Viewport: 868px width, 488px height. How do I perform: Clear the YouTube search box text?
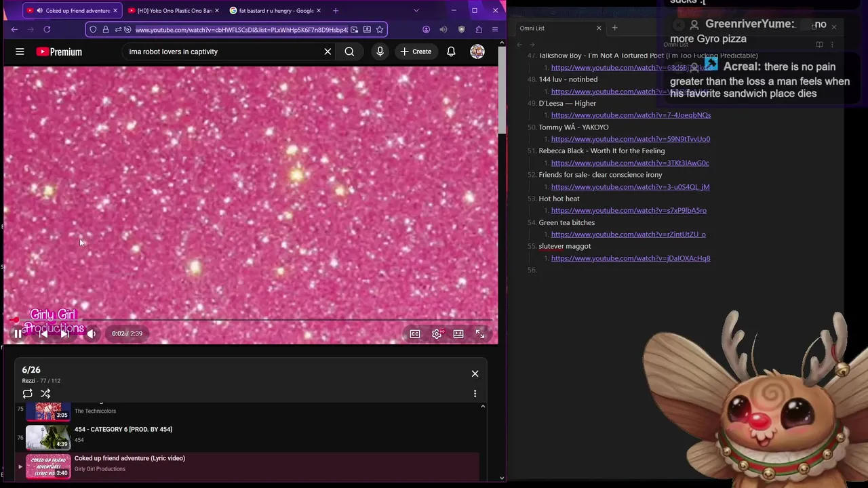click(328, 52)
